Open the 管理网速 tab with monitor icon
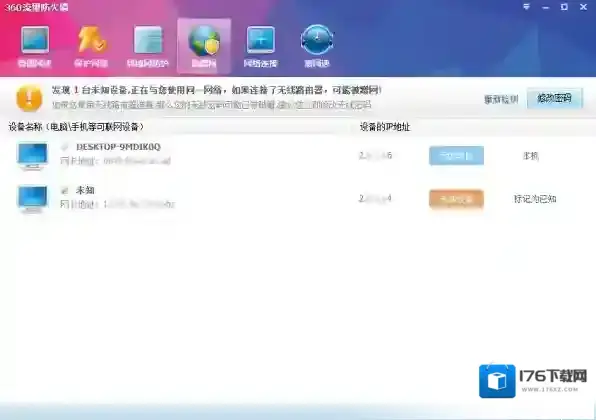The height and width of the screenshot is (420, 596). point(35,46)
